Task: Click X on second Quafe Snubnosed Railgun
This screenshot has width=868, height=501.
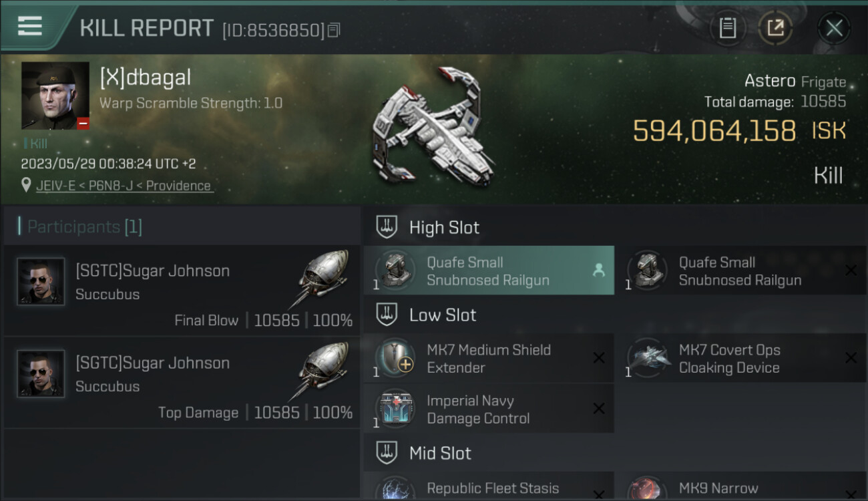Action: (851, 271)
